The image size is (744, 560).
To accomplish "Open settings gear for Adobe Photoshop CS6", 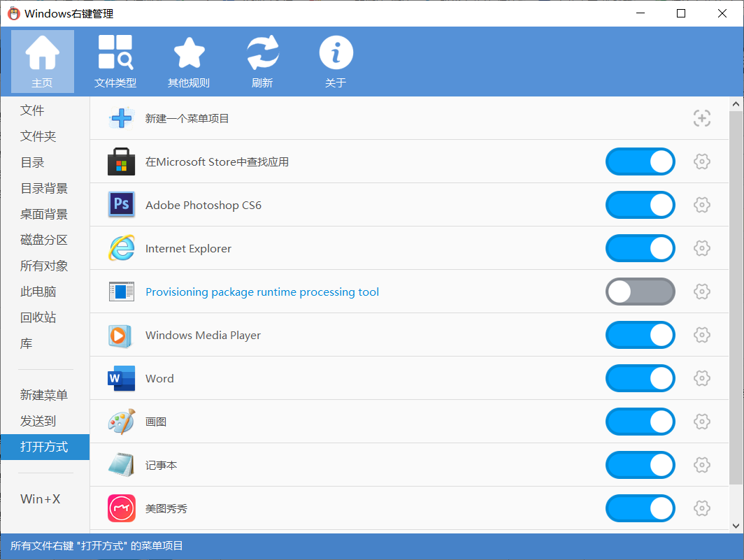I will coord(702,205).
